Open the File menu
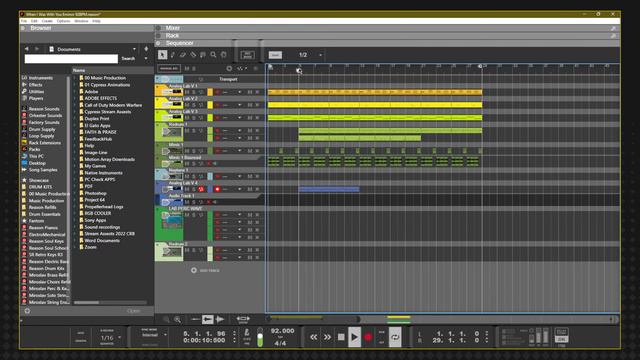The height and width of the screenshot is (360, 640). point(24,21)
